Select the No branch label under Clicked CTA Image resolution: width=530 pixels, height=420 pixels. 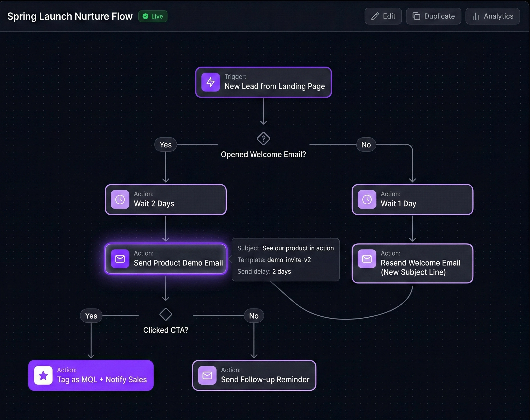coord(254,316)
